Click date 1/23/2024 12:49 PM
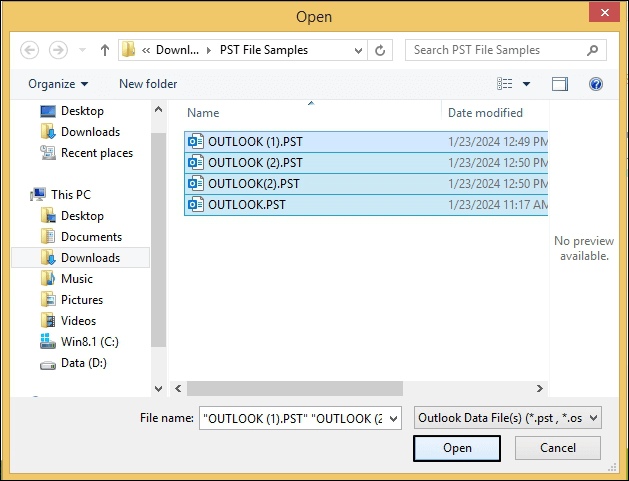Screen dimensions: 629x481 [x=498, y=142]
